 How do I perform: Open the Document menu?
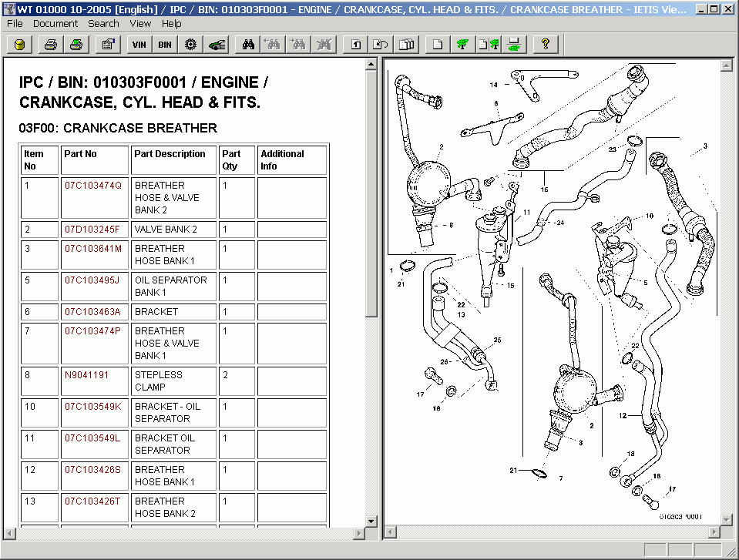pos(57,24)
